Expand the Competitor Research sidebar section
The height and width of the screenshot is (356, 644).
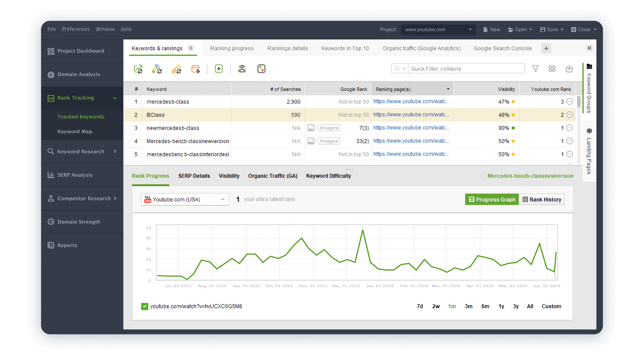[x=115, y=198]
